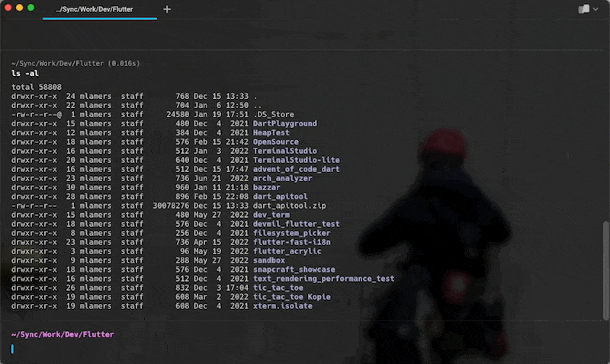
Task: Click the command input cursor line
Action: click(x=12, y=349)
